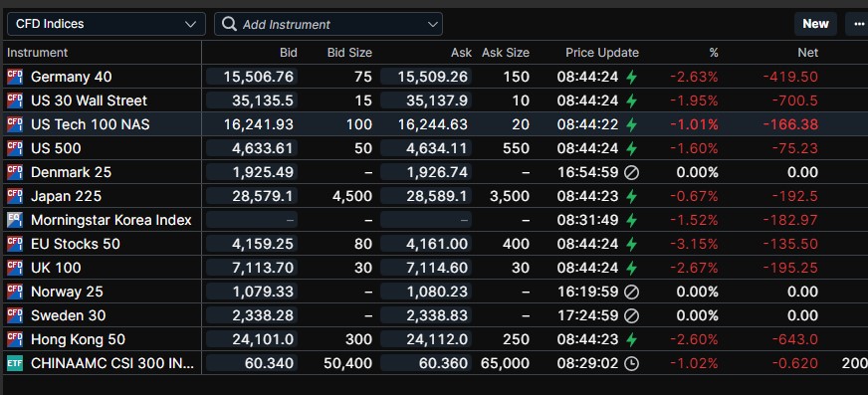This screenshot has height=395, width=868.
Task: Click the CFD icon beside Hong Kong 50
Action: tap(15, 339)
